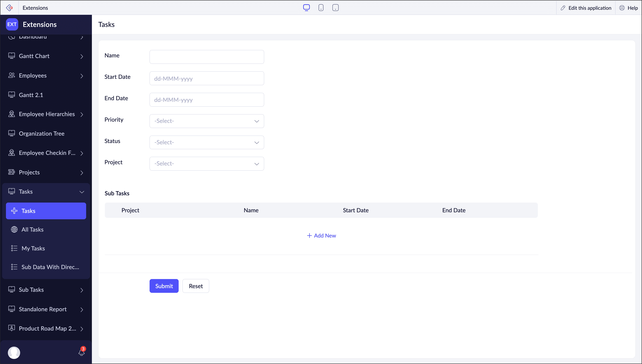Add a new Sub Tasks row
642x364 pixels.
pos(321,236)
